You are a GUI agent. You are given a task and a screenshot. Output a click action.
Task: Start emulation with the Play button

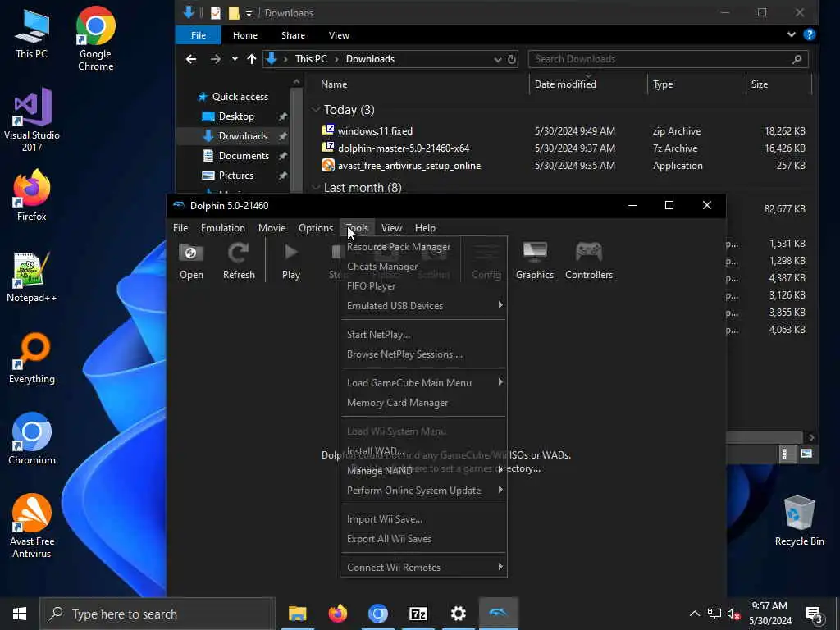(291, 261)
